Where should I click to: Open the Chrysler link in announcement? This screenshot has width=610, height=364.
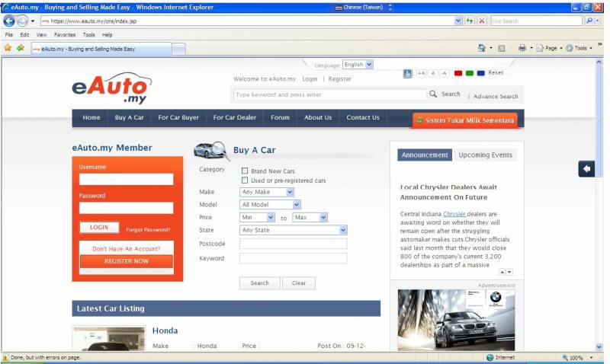tap(454, 214)
